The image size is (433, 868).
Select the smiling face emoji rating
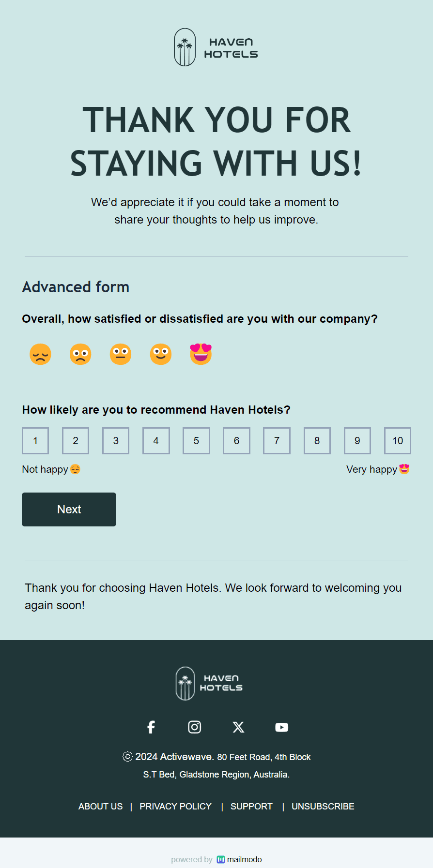(160, 354)
